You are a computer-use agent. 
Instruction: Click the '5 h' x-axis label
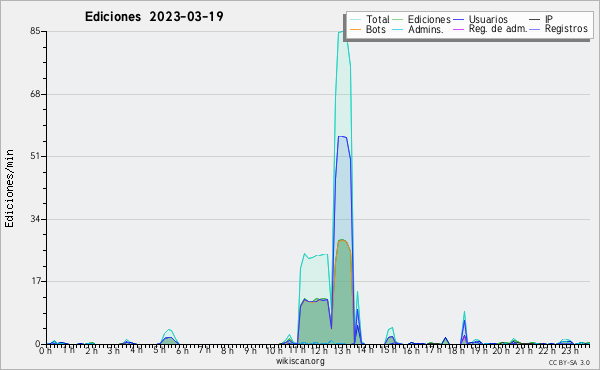click(161, 350)
